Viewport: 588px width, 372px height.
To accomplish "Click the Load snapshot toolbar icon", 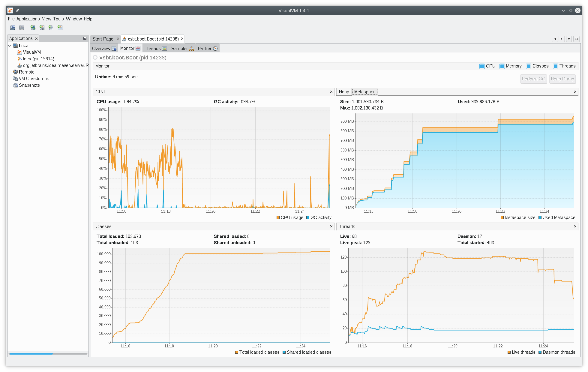I will point(13,28).
